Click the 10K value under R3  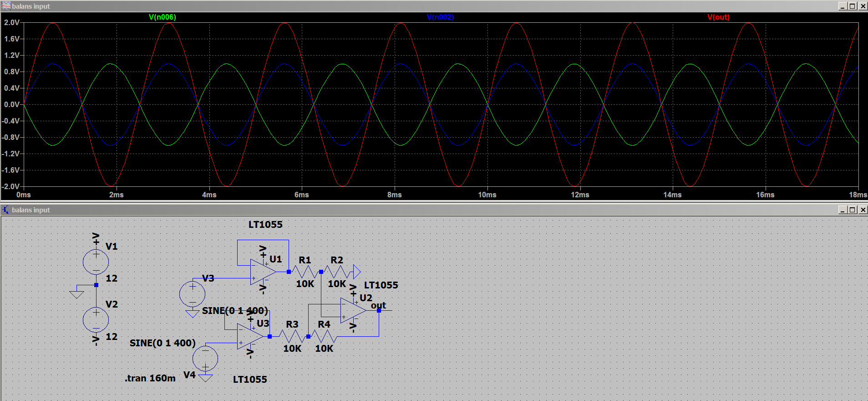(292, 348)
